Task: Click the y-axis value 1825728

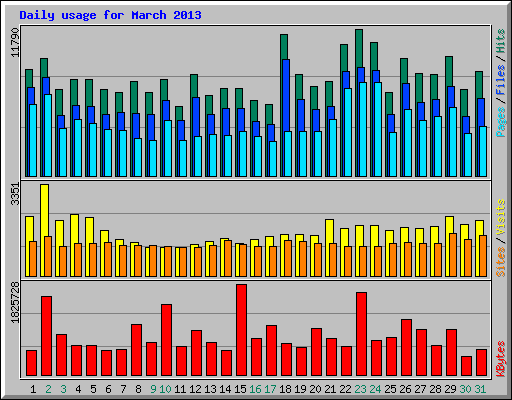Action: [x=15, y=303]
